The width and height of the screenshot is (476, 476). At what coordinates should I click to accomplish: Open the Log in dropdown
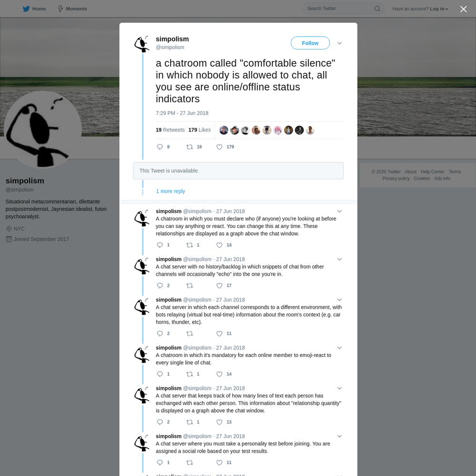(439, 9)
